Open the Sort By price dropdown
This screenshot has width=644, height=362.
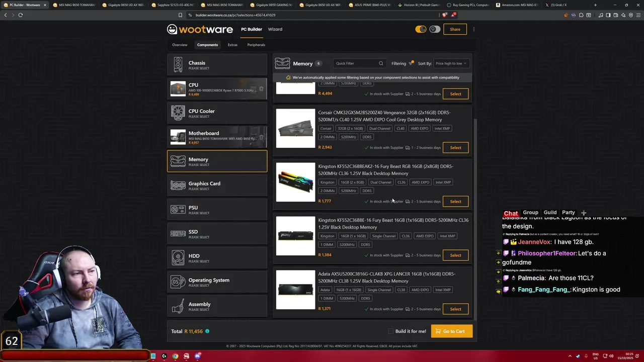(x=451, y=63)
